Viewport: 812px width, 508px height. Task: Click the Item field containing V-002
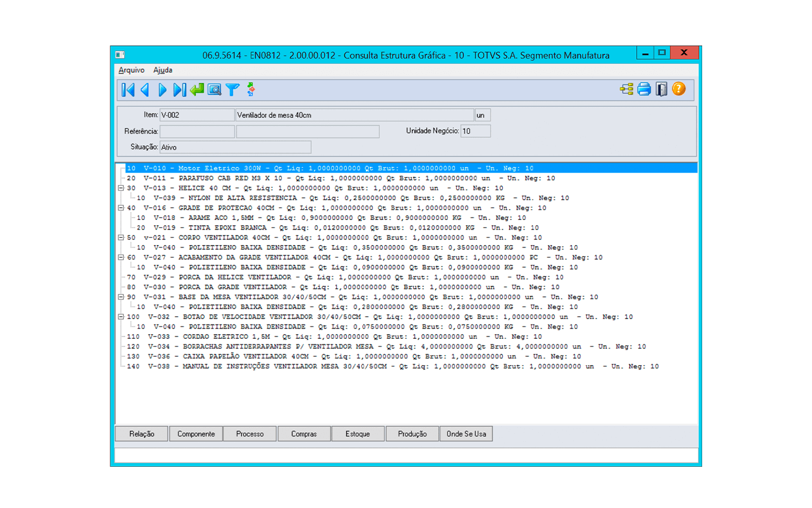pyautogui.click(x=196, y=115)
